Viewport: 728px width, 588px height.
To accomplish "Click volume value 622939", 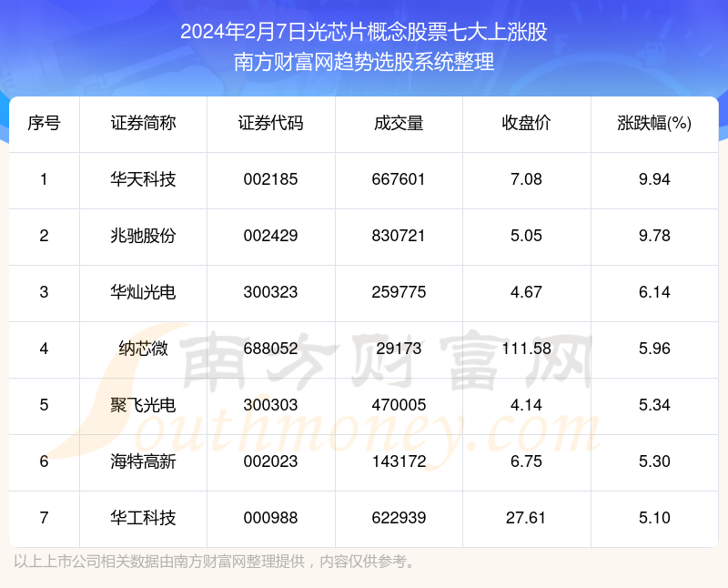I will (399, 518).
